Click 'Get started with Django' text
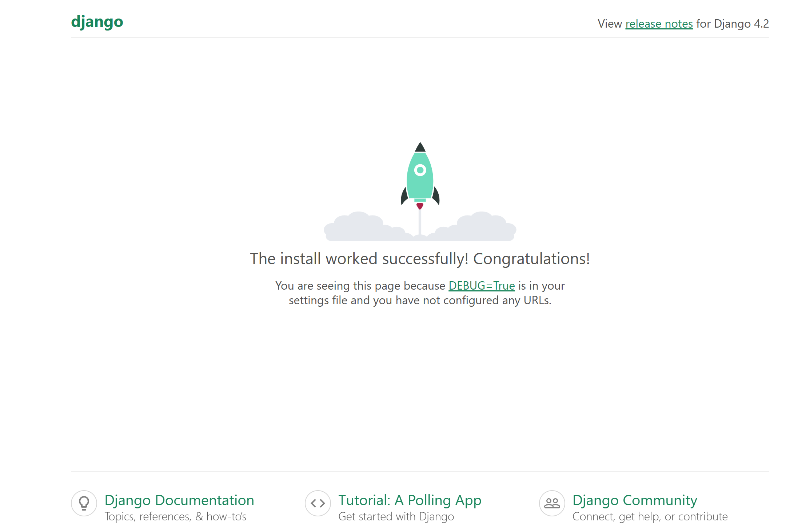 pyautogui.click(x=396, y=516)
